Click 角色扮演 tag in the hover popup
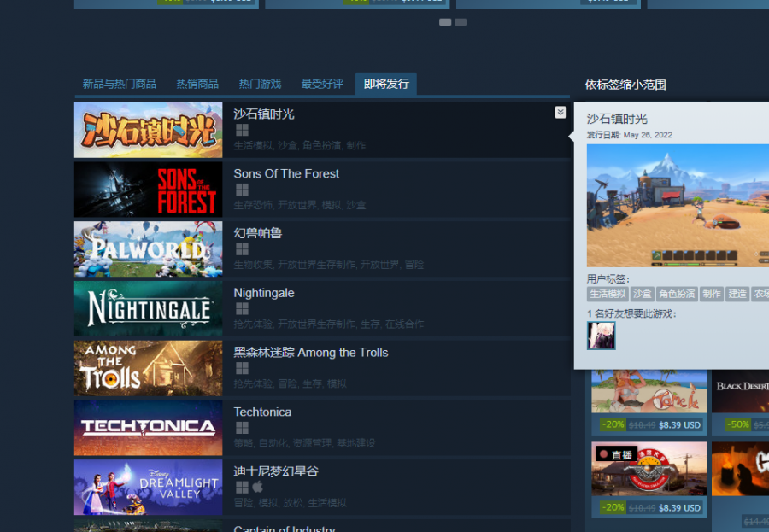Image resolution: width=769 pixels, height=532 pixels. 677,294
